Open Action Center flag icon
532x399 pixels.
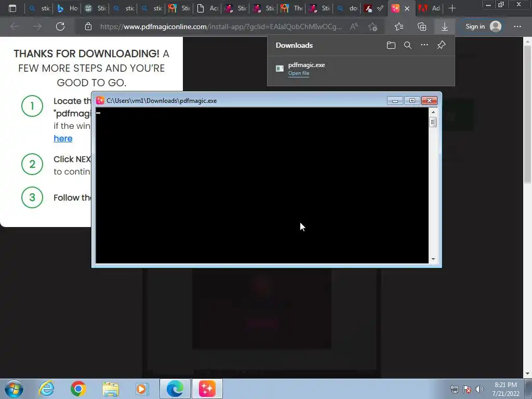click(x=467, y=389)
